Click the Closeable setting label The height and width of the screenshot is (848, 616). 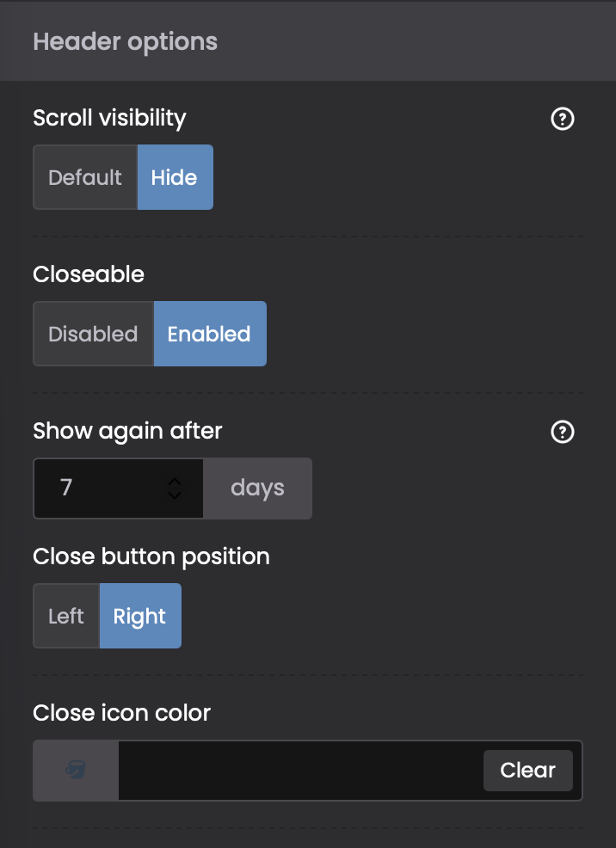tap(89, 274)
